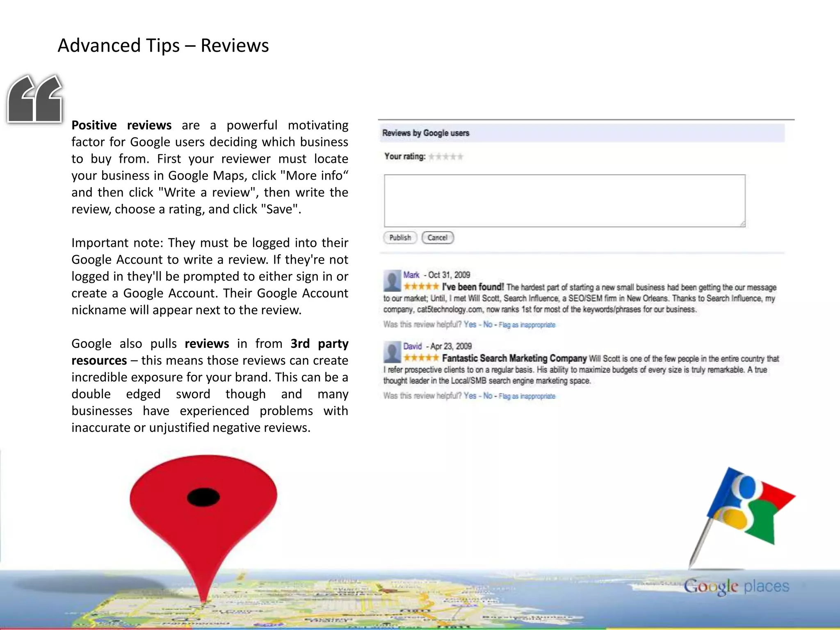Open reviewer Mark's profile link
The width and height of the screenshot is (840, 630).
tap(411, 275)
